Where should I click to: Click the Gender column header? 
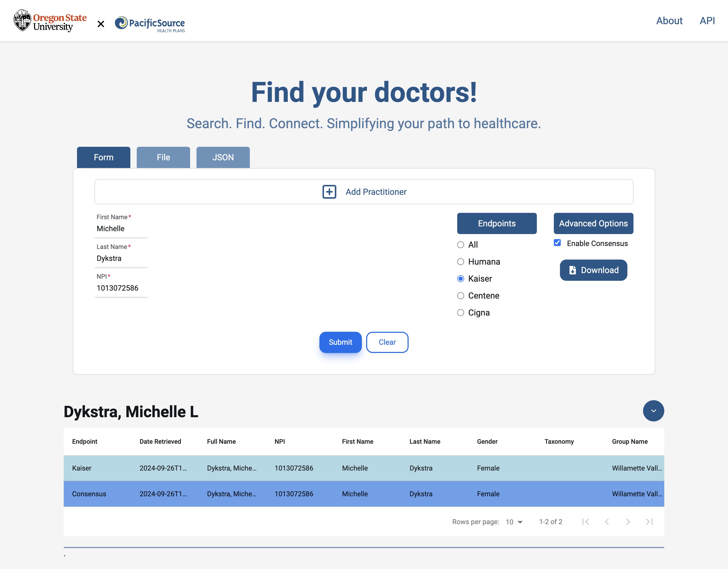click(x=487, y=441)
